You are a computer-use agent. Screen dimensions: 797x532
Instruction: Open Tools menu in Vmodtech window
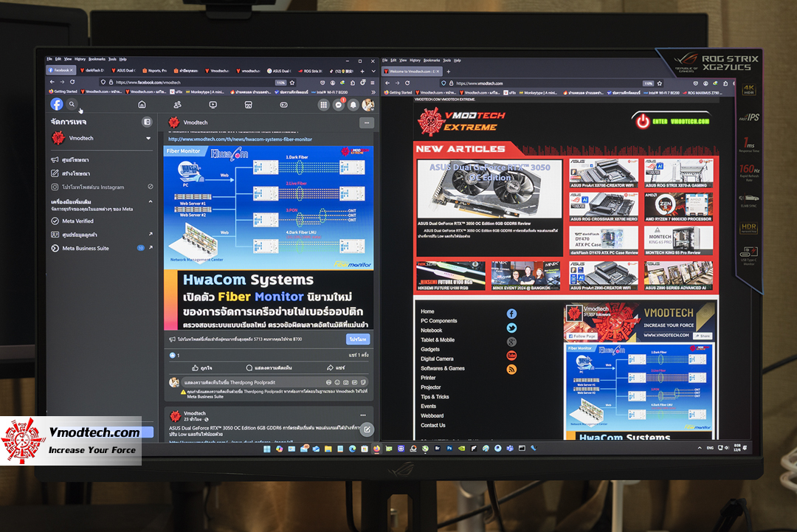coord(446,61)
